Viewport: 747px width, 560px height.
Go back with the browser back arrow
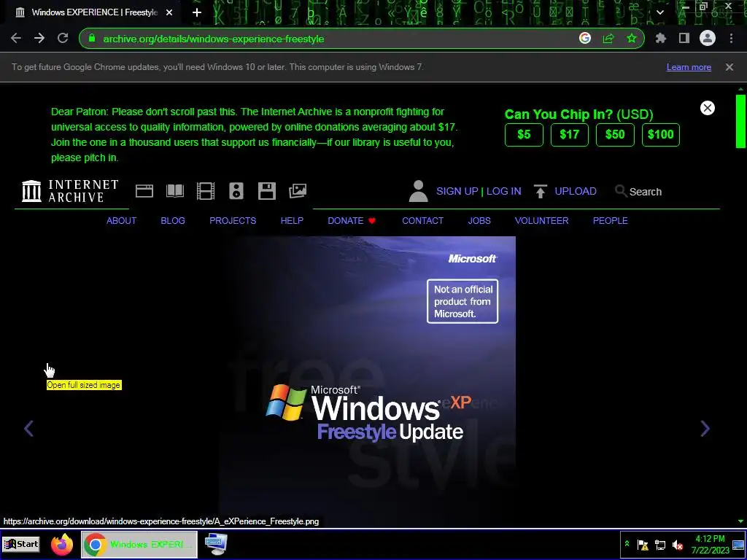(16, 39)
